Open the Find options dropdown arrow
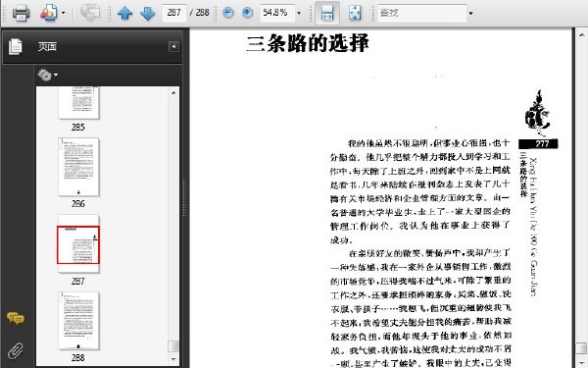Viewport: 588px width, 368px height. tap(470, 13)
